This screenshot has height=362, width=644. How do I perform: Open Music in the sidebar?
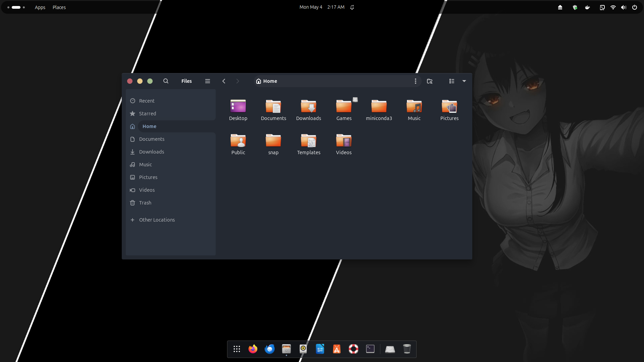coord(171,165)
